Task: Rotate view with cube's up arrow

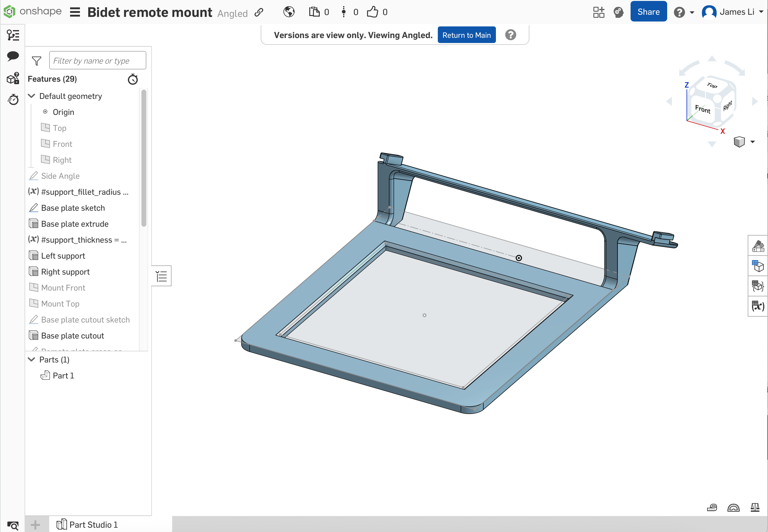Action: [x=712, y=58]
